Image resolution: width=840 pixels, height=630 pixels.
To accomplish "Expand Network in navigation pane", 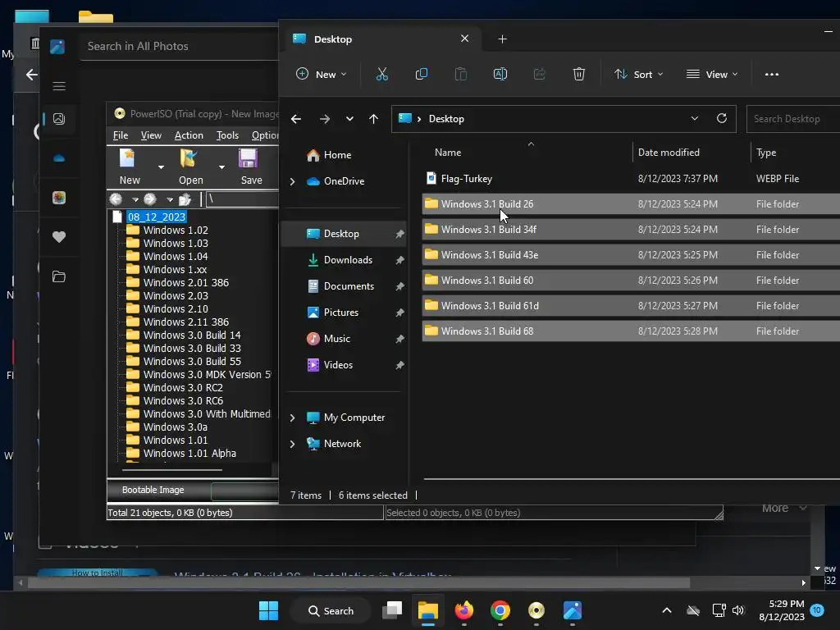I will click(x=293, y=444).
